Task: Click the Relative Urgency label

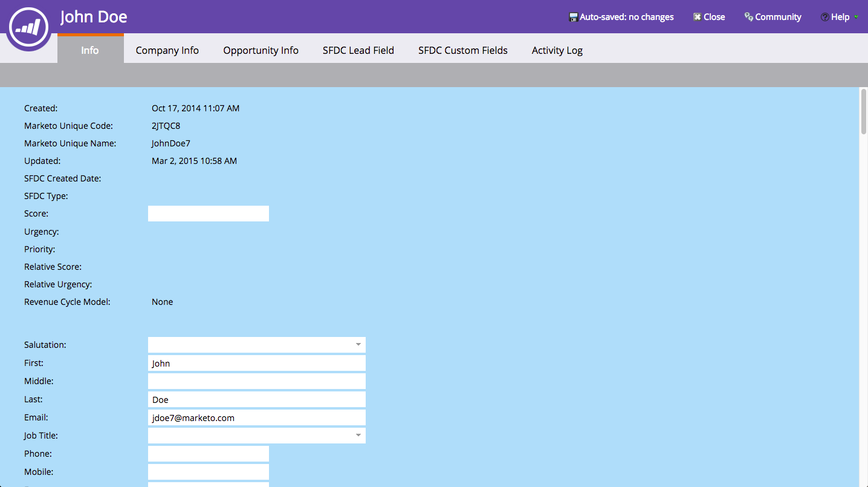Action: (x=58, y=284)
